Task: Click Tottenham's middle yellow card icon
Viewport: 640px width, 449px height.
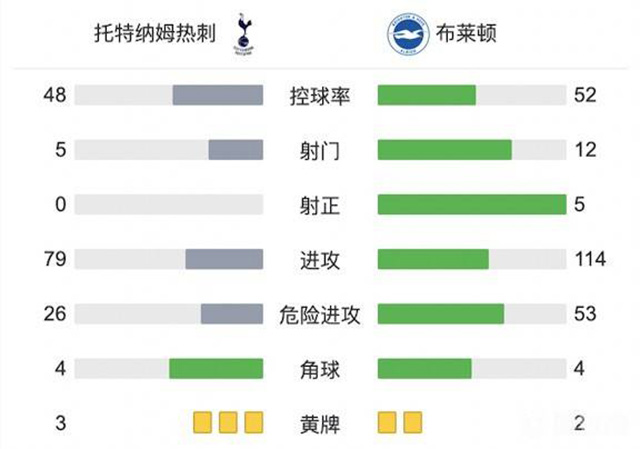Action: click(x=228, y=422)
